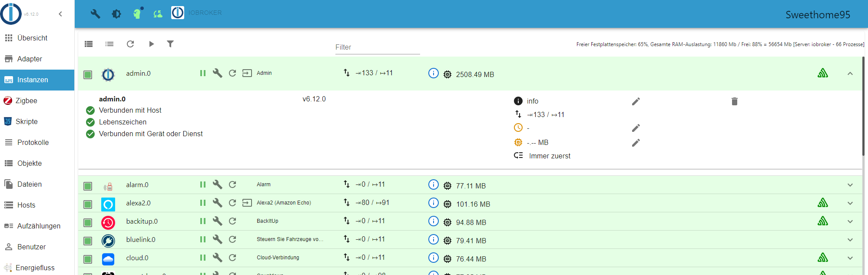
Task: Toggle the bluelink.0 row checkbox
Action: [x=88, y=241]
